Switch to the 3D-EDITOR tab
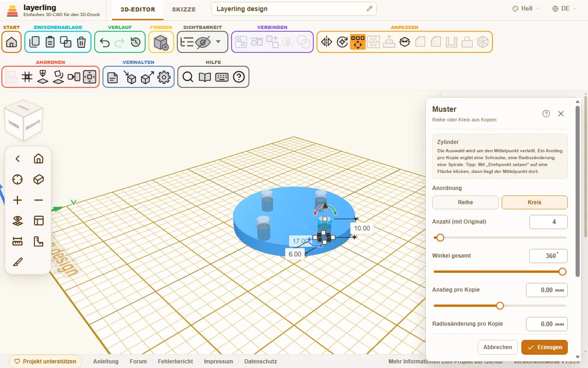Image resolution: width=588 pixels, height=368 pixels. click(x=138, y=9)
